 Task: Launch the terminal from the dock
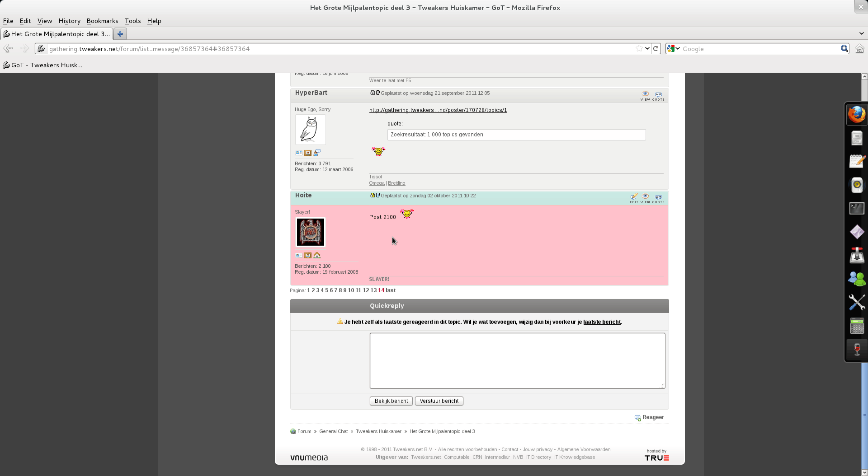coord(857,208)
